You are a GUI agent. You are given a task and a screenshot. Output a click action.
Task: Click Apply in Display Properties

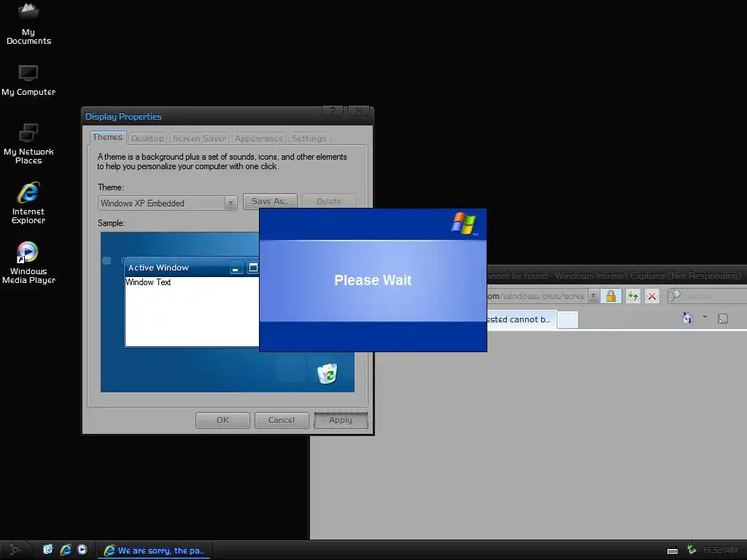click(x=341, y=420)
